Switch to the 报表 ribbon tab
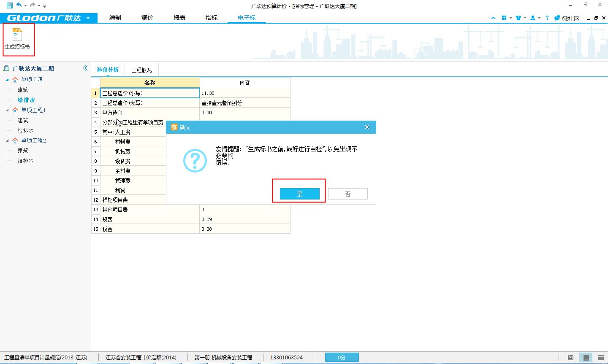The width and height of the screenshot is (608, 364). click(x=179, y=18)
